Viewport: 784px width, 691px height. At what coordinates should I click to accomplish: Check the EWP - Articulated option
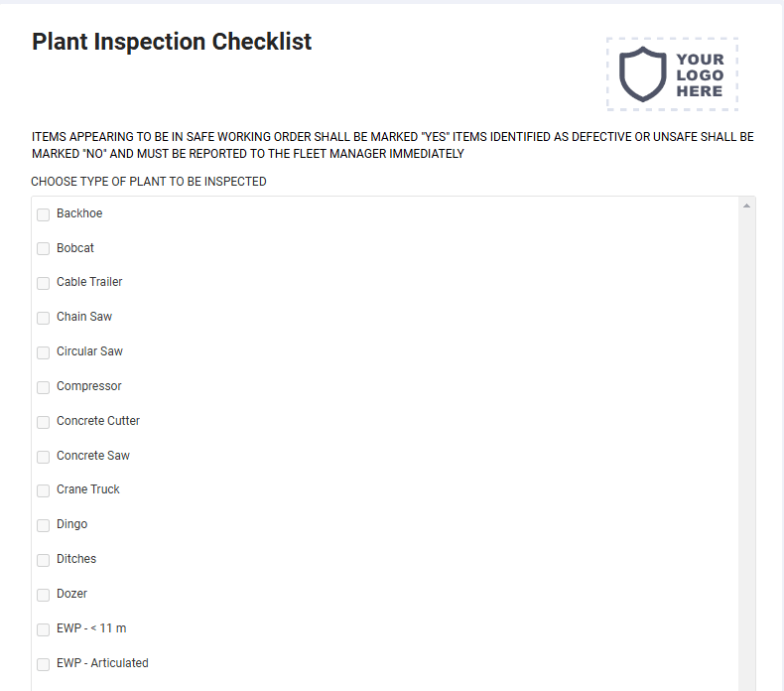[44, 664]
